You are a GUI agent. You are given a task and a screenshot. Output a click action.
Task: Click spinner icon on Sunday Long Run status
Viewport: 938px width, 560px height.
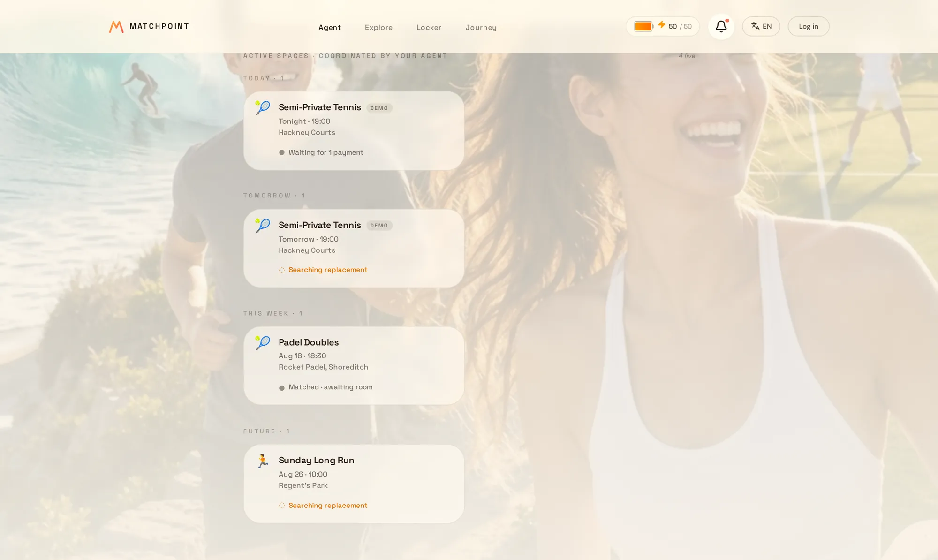pos(282,506)
